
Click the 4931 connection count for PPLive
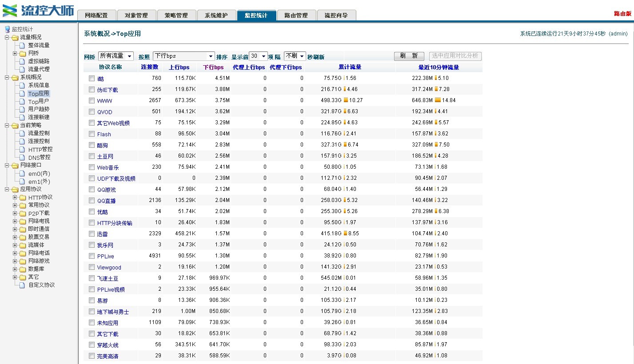pyautogui.click(x=155, y=256)
